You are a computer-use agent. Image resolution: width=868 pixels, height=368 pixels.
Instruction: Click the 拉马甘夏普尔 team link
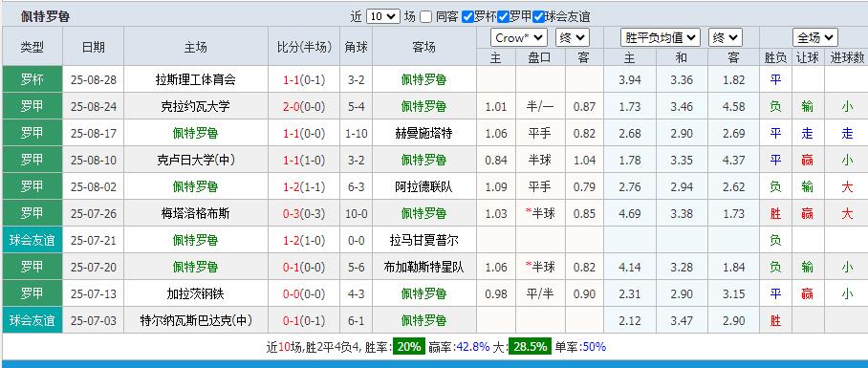point(424,240)
